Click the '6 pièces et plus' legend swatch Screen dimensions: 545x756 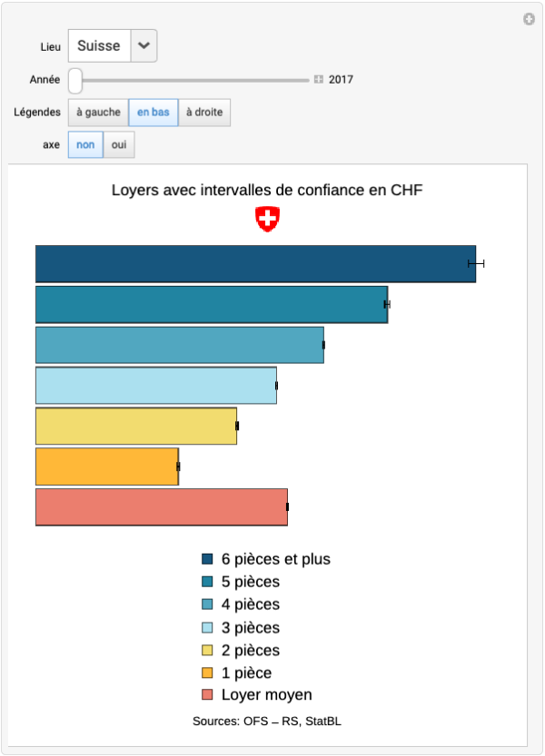tap(207, 560)
